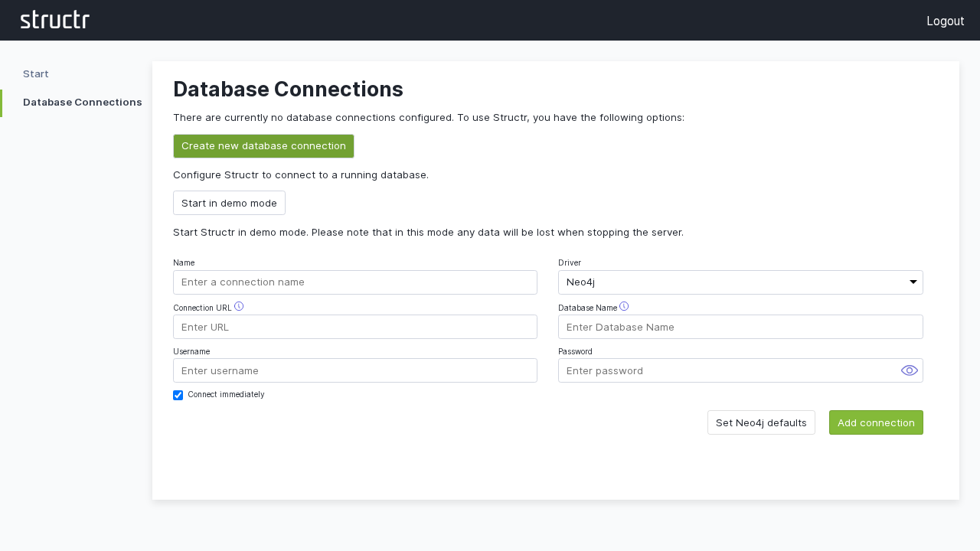Click the Enter URL input field
This screenshot has width=980, height=551.
click(x=354, y=327)
